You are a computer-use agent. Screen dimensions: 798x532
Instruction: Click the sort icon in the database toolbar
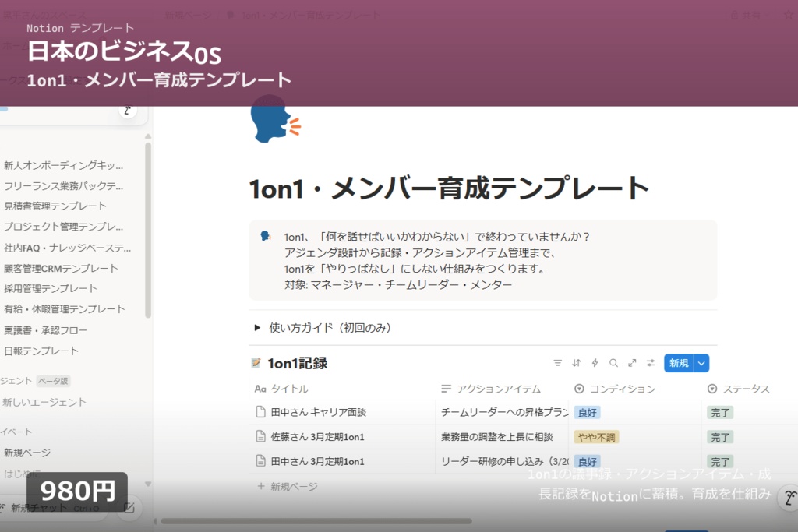point(576,362)
